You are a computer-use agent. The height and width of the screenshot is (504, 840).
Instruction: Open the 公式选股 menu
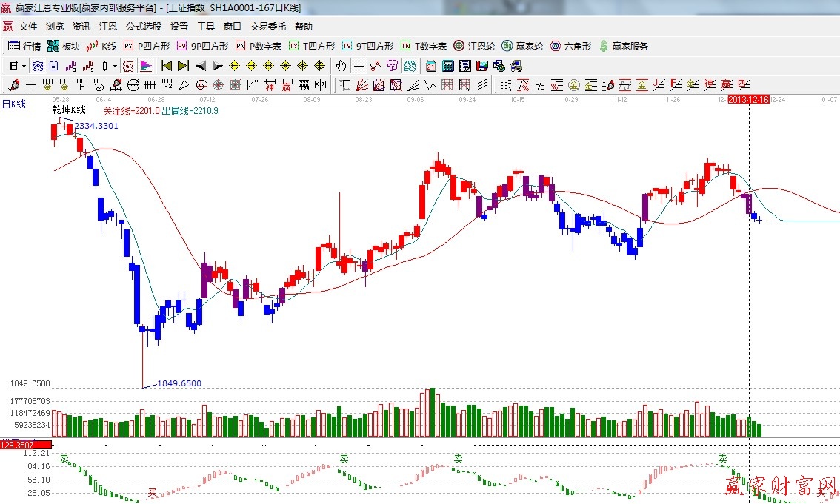(143, 27)
